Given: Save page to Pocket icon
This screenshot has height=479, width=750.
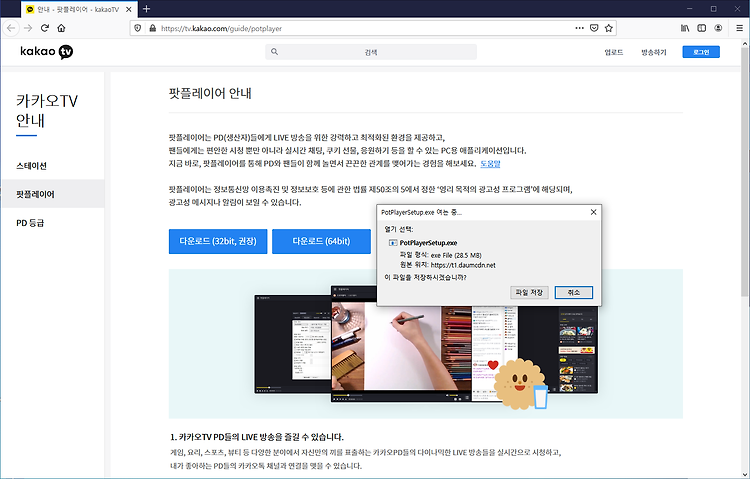Looking at the screenshot, I should 594,28.
